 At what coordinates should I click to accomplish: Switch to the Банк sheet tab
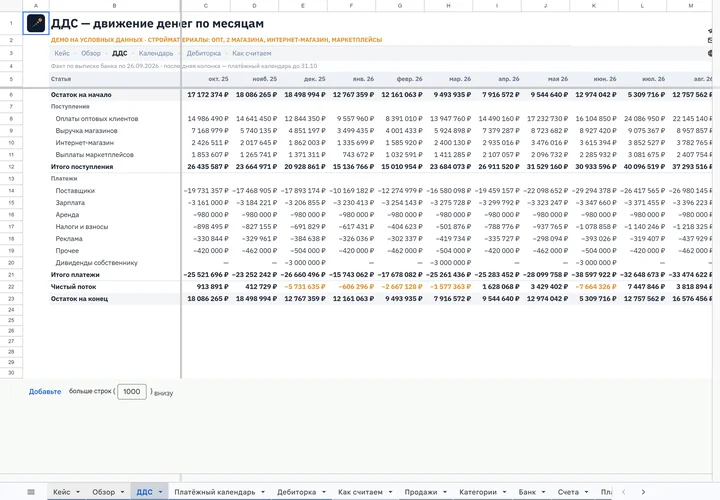pos(527,492)
